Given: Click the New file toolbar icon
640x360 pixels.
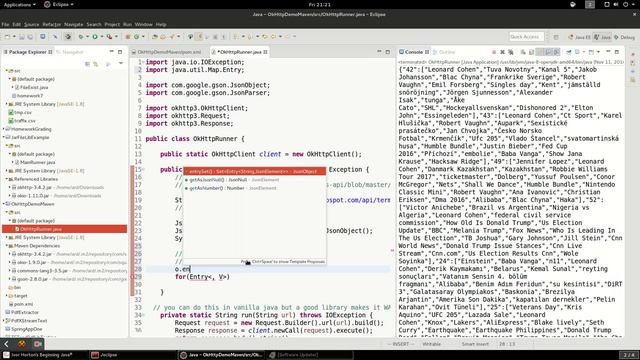Looking at the screenshot, I should (x=7, y=36).
